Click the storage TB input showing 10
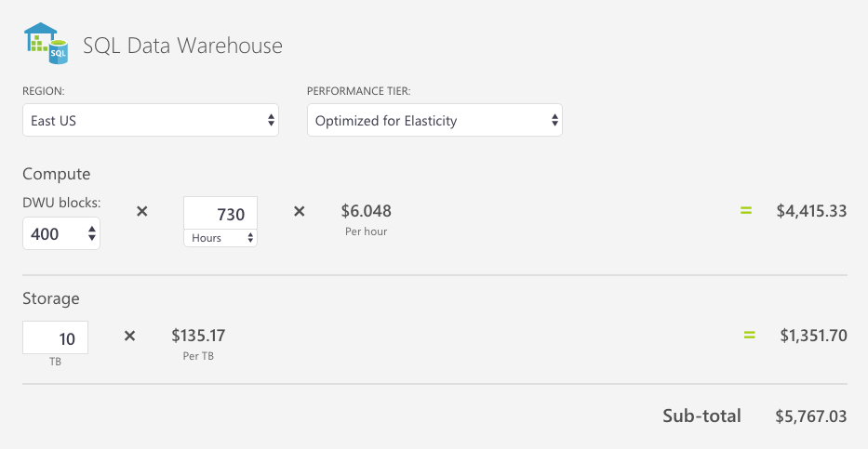This screenshot has height=449, width=868. 56,337
